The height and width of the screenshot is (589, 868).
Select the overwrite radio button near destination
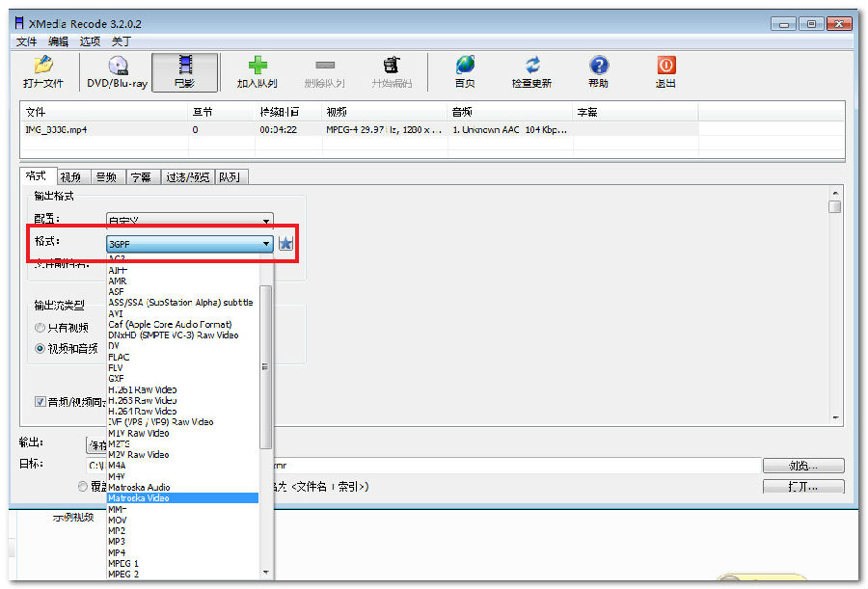point(83,487)
